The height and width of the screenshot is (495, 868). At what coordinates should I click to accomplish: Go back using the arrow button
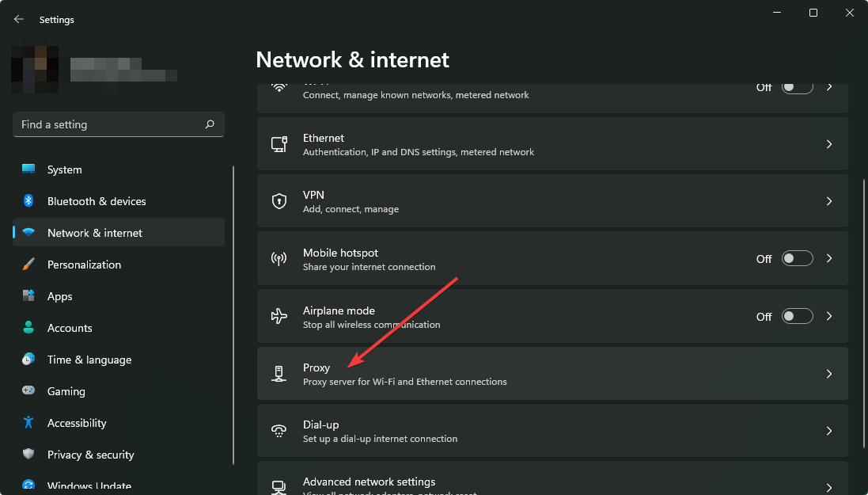coord(18,19)
